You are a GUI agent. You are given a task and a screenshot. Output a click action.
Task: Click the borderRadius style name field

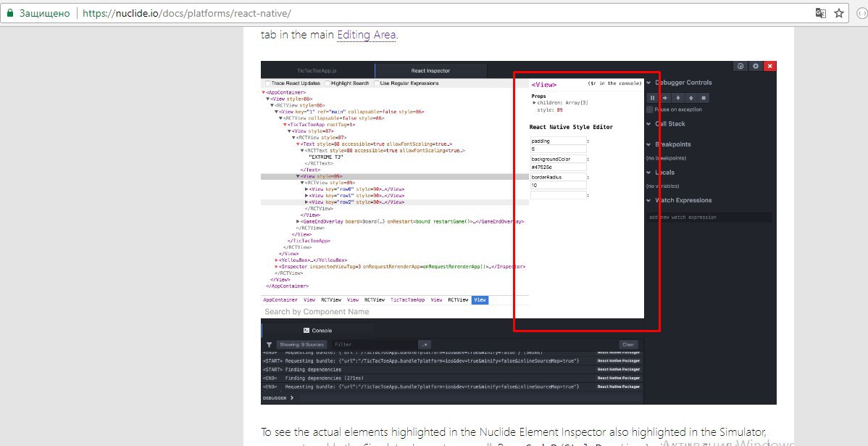pos(558,177)
